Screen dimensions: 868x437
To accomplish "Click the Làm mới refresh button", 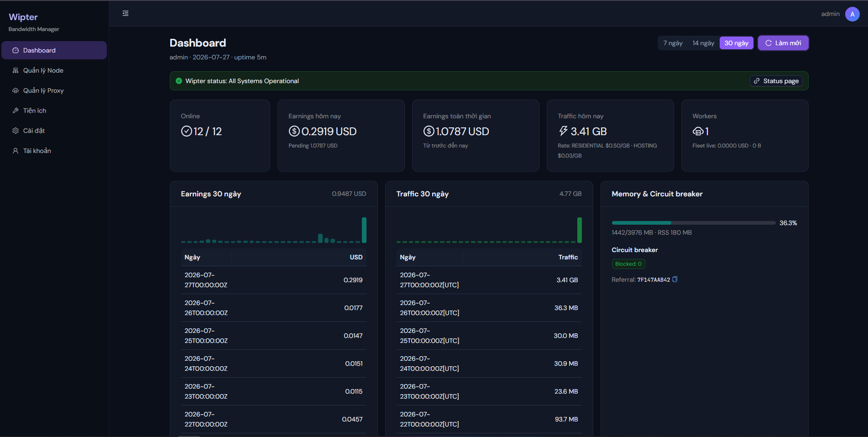I will click(783, 43).
